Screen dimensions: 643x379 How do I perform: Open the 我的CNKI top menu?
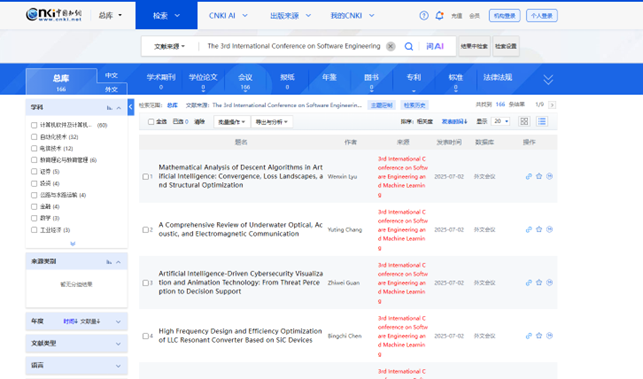click(352, 16)
